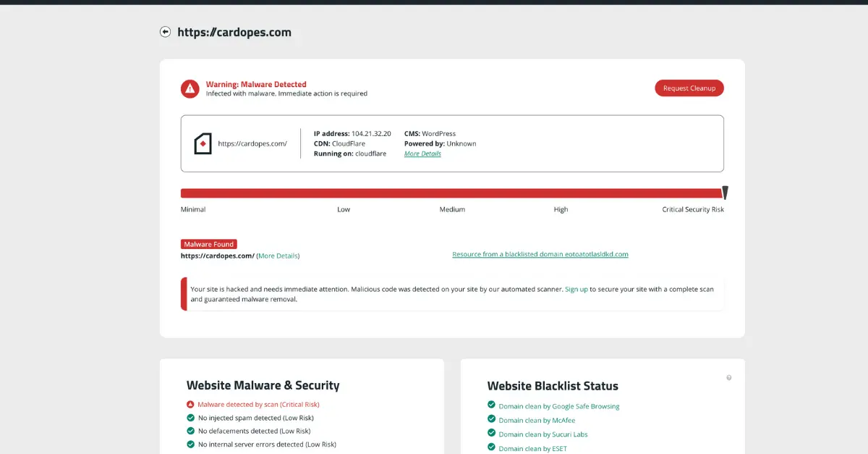
Task: Click the No defacements detected text
Action: (x=255, y=431)
